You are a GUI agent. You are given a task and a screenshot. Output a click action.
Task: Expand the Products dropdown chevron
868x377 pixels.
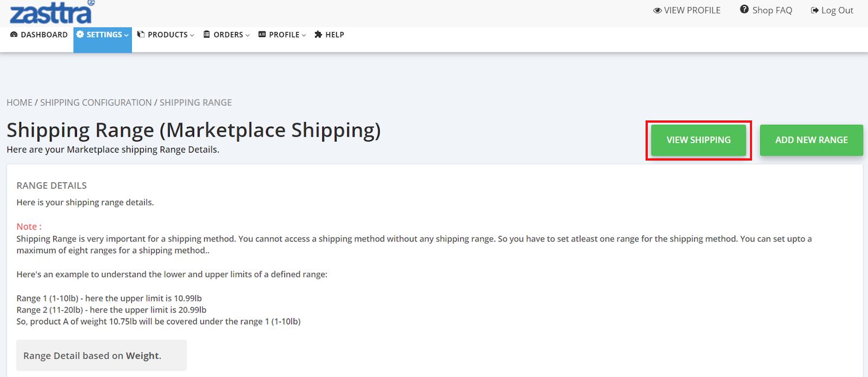point(192,35)
